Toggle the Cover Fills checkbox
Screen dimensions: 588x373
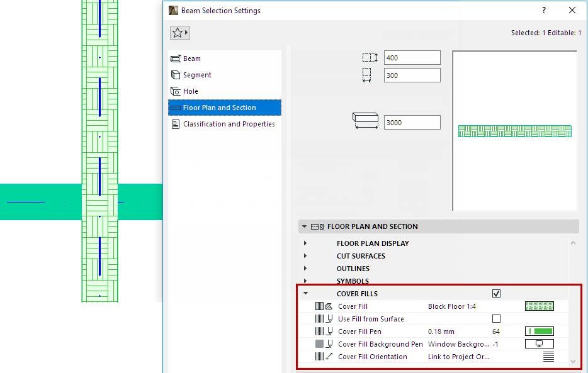(x=496, y=294)
